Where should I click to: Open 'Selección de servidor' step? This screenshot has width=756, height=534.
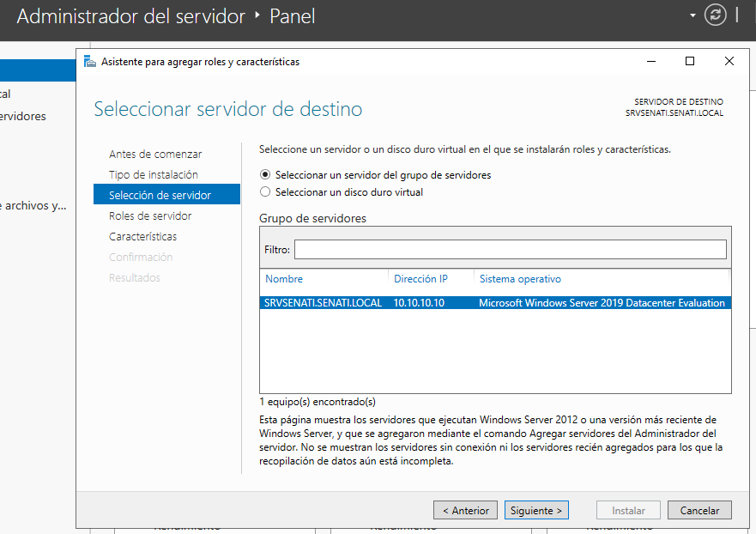click(166, 194)
